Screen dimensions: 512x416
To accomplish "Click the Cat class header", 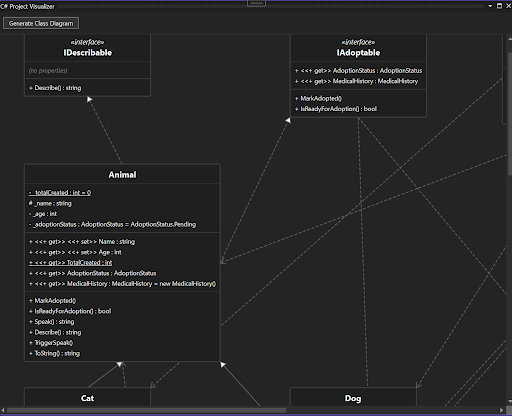I will pos(87,398).
